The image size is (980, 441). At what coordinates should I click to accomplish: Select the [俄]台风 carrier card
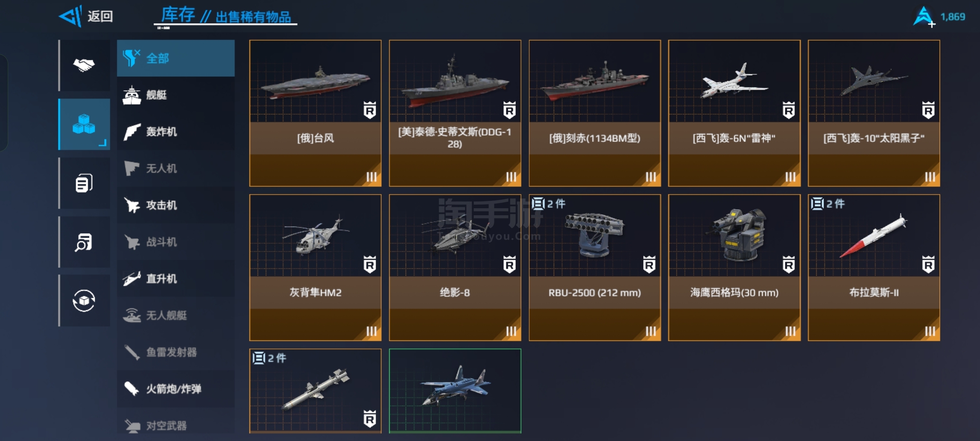point(315,113)
